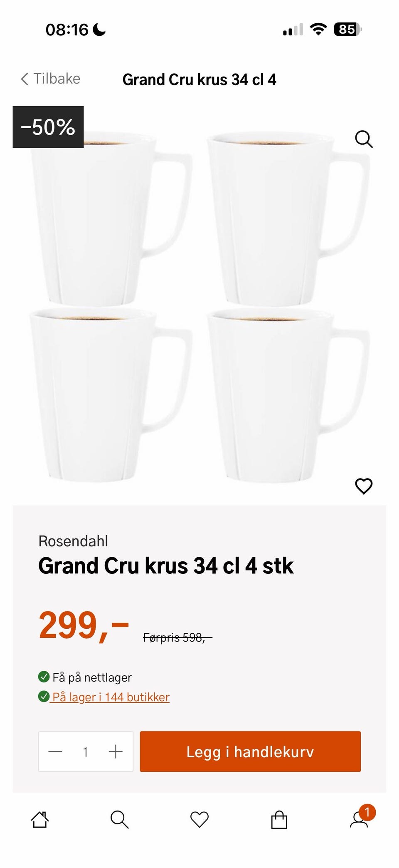Add mugs to favorites with heart icon
Viewport: 399px width, 868px height.
pos(364,486)
